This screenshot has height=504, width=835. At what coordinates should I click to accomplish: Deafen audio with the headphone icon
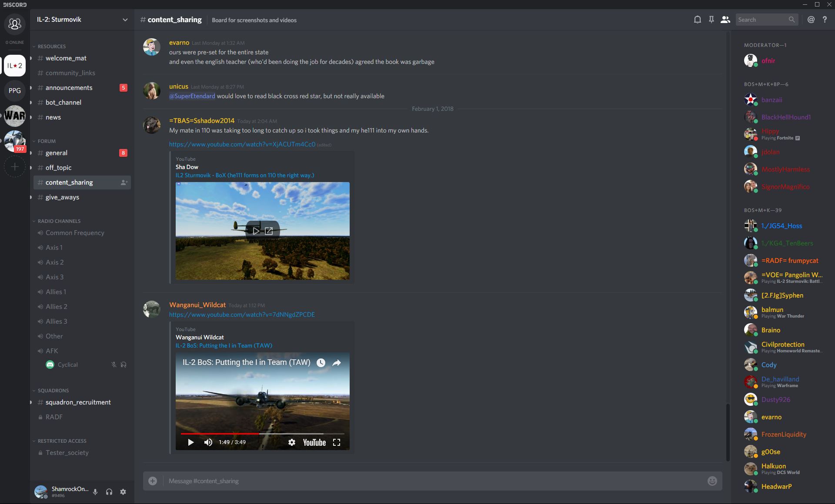(109, 492)
